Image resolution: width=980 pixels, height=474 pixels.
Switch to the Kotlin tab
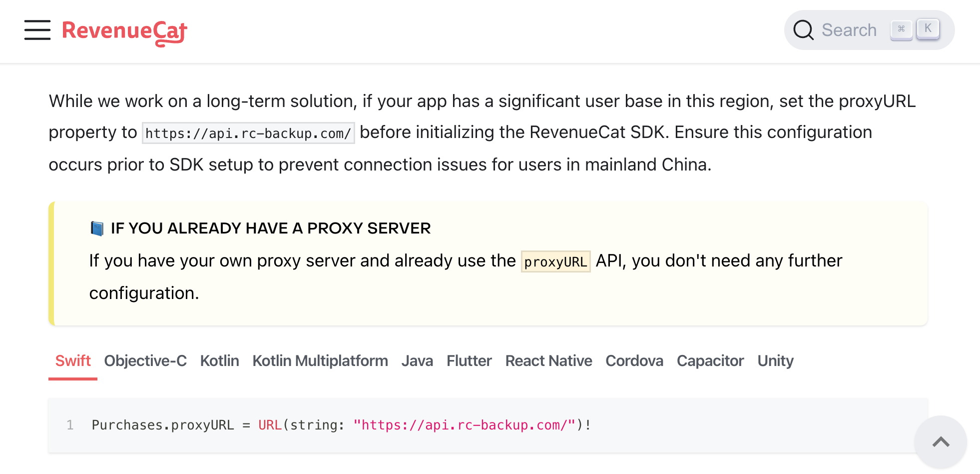219,361
